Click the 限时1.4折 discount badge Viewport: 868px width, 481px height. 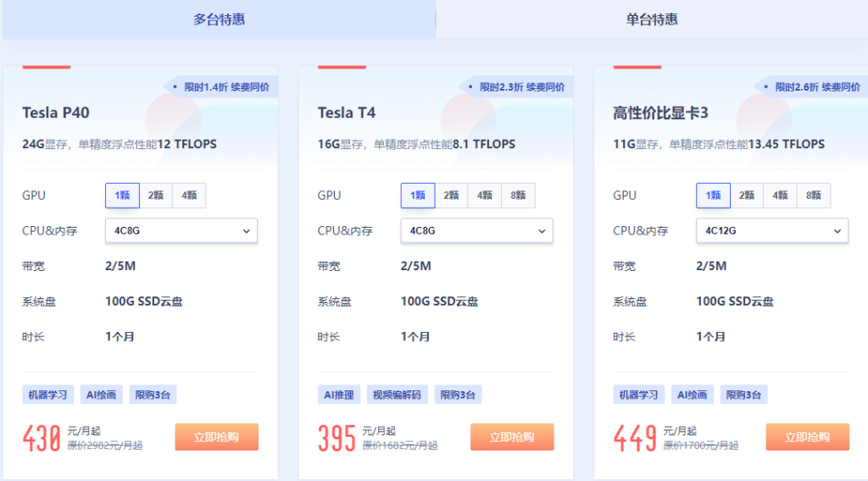point(220,87)
